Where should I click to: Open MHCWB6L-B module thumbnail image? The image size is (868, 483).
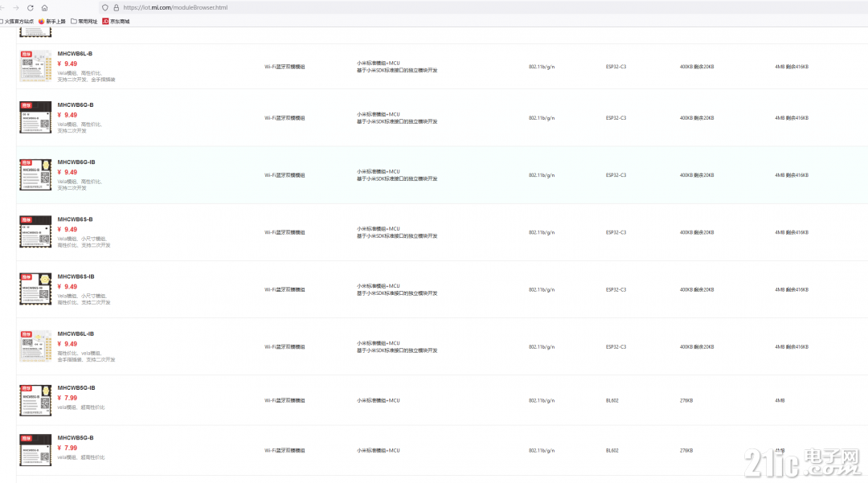point(35,67)
